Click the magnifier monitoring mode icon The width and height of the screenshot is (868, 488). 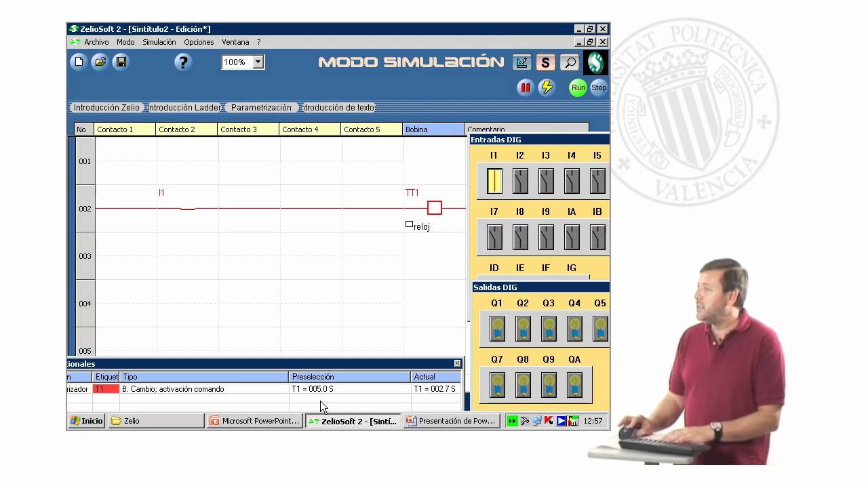pos(570,62)
